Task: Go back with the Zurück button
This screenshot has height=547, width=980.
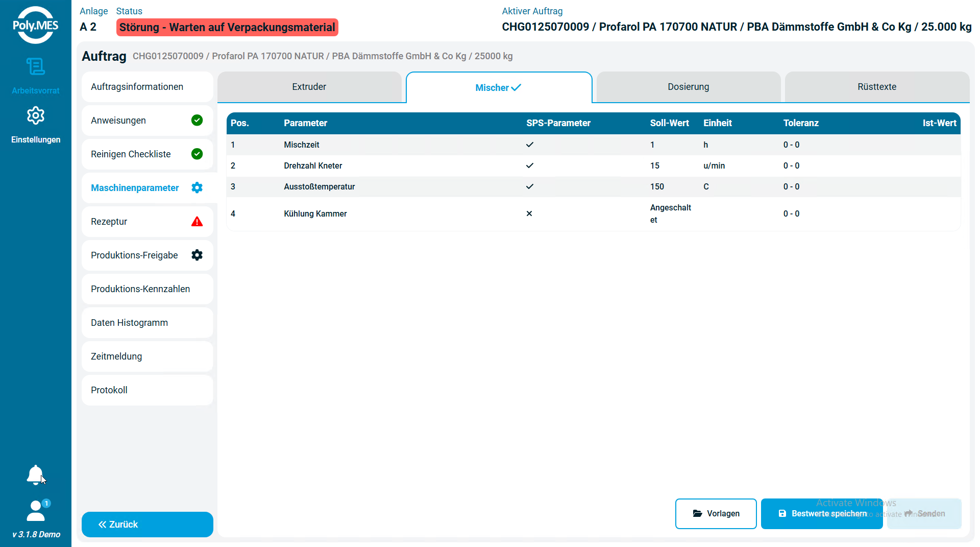Action: tap(148, 525)
